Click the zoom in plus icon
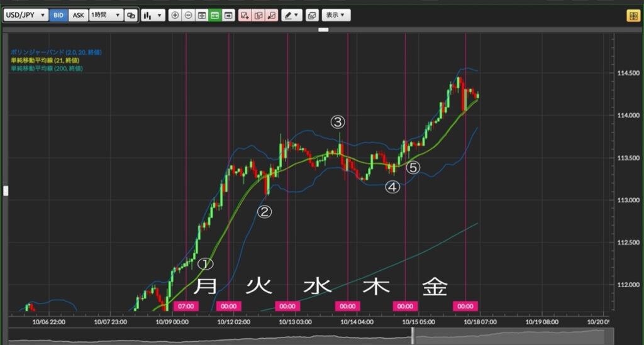 (175, 15)
